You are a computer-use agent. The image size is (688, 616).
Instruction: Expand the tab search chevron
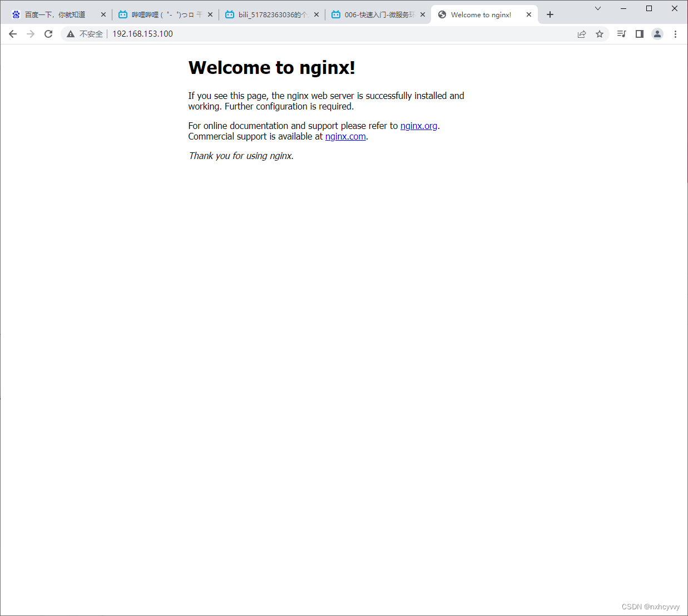598,8
